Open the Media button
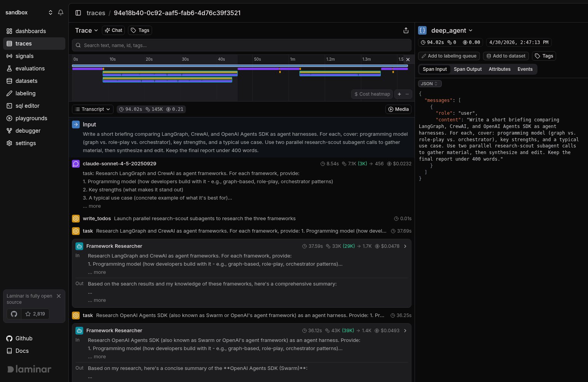 tap(399, 109)
